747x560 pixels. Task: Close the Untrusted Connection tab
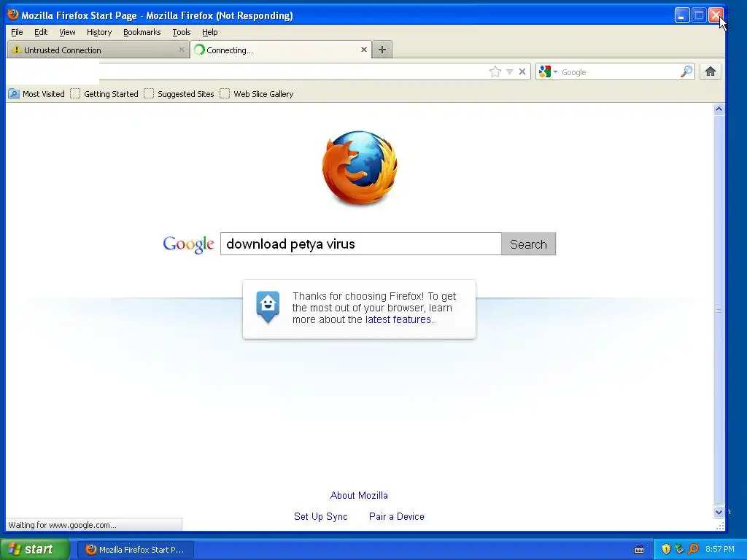coord(181,50)
